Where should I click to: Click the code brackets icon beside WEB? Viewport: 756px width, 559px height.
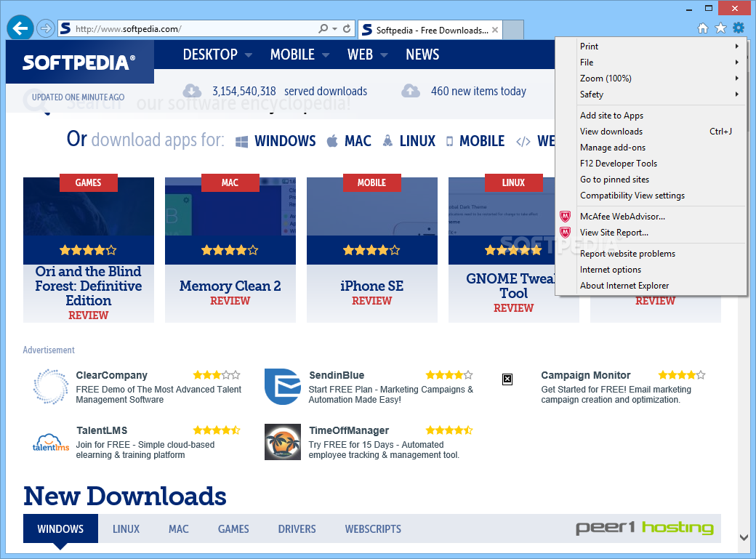tap(523, 141)
